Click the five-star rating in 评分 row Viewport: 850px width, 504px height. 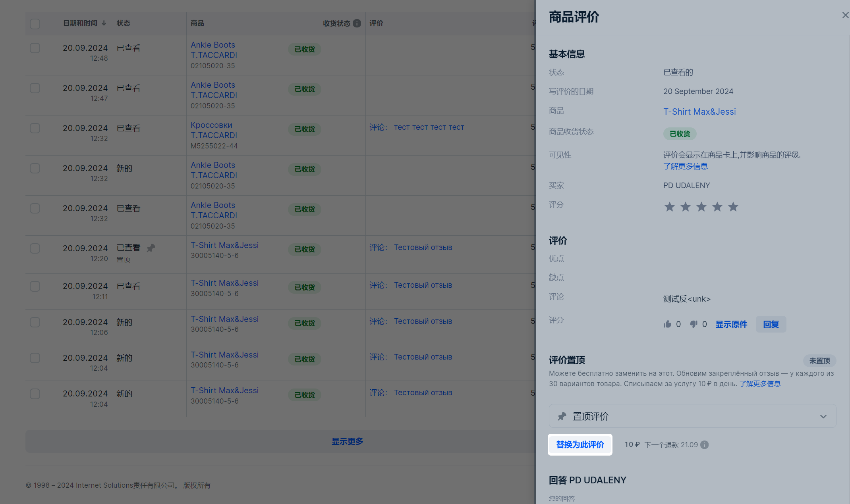pyautogui.click(x=701, y=207)
